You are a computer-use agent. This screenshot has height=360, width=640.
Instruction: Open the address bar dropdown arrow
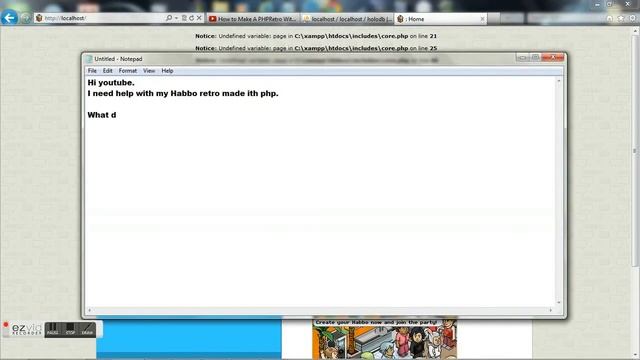[x=176, y=18]
